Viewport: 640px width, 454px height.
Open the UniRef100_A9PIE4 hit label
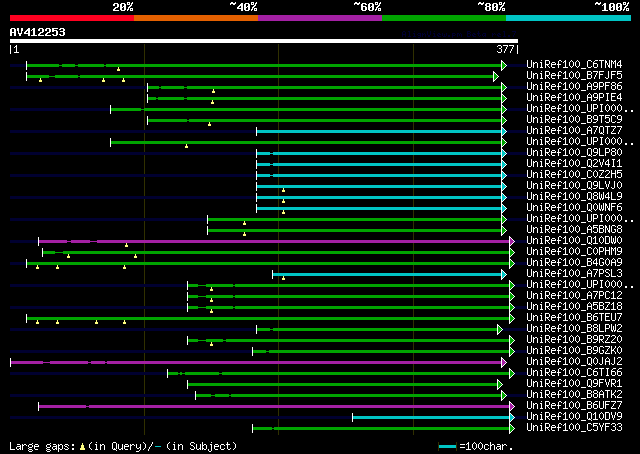(574, 98)
